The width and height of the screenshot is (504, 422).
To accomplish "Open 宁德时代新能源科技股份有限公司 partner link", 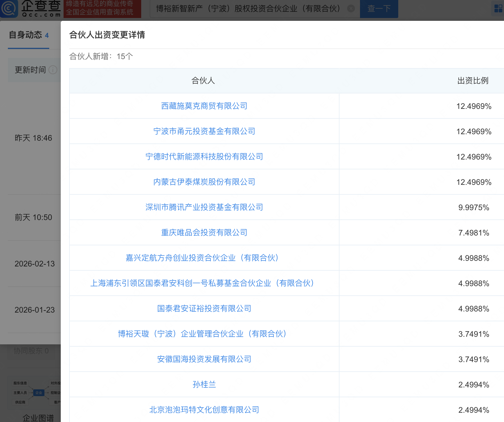I will pos(204,157).
